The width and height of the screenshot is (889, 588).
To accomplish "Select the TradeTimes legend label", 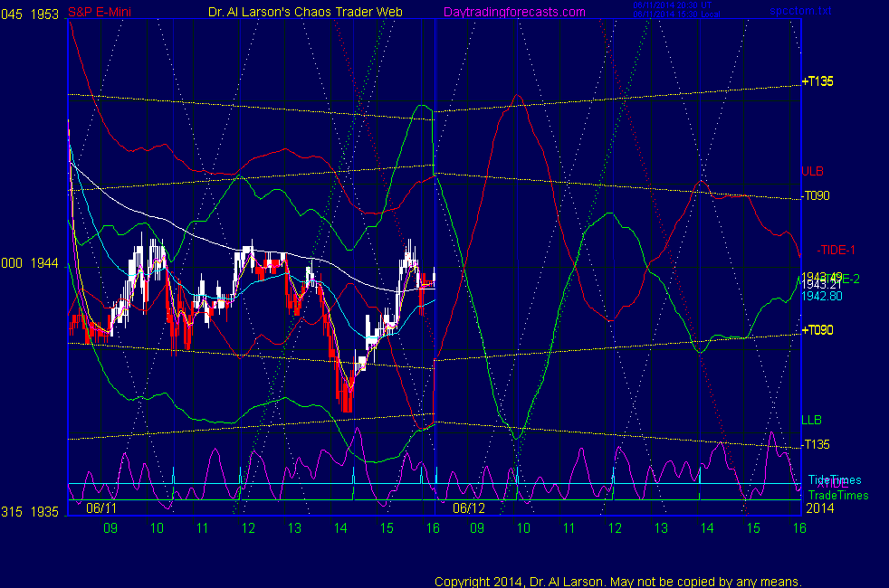I will coord(837,495).
